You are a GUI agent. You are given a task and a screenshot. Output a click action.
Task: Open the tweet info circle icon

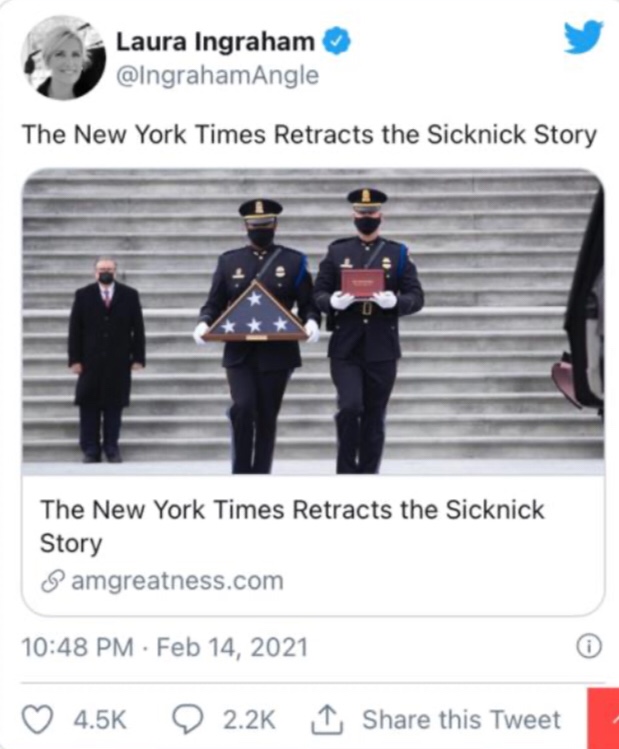589,647
